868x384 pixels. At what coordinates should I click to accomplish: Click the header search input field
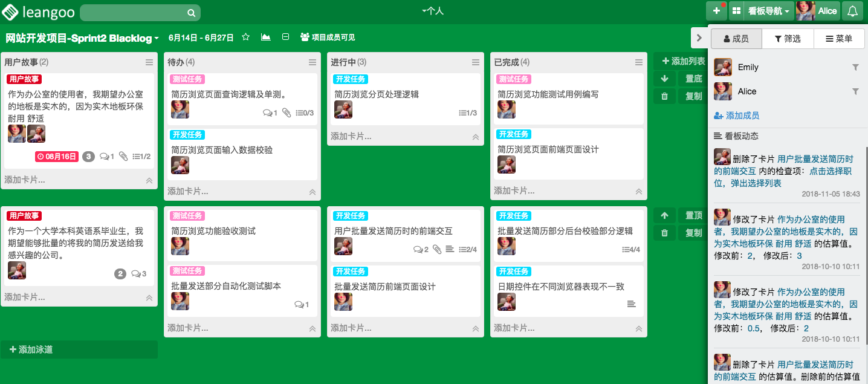click(x=133, y=13)
